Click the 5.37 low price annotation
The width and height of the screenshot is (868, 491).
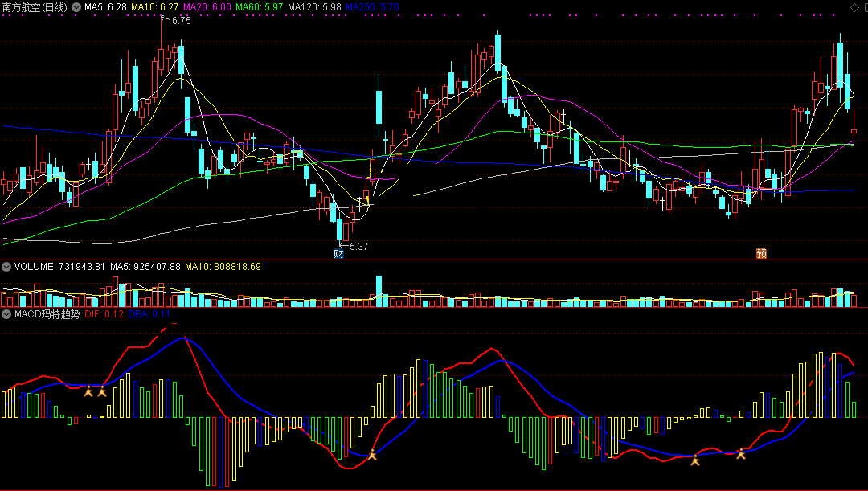[x=358, y=247]
